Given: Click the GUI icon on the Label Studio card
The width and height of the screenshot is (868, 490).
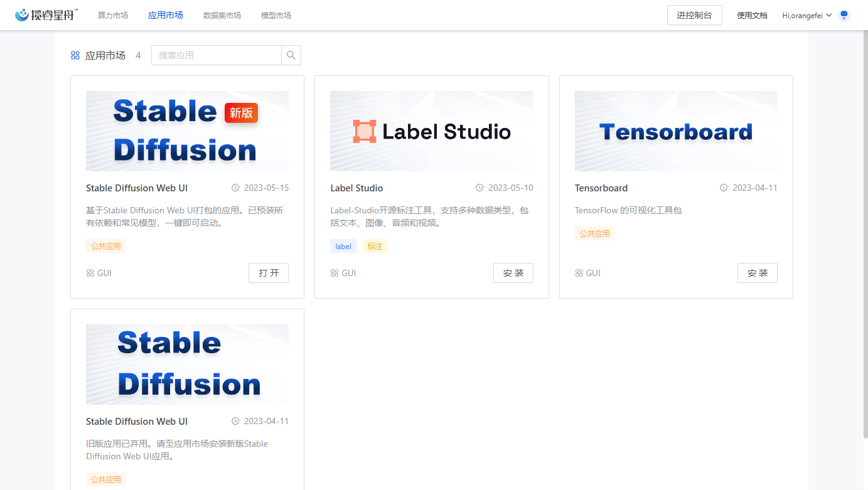Looking at the screenshot, I should [x=333, y=273].
